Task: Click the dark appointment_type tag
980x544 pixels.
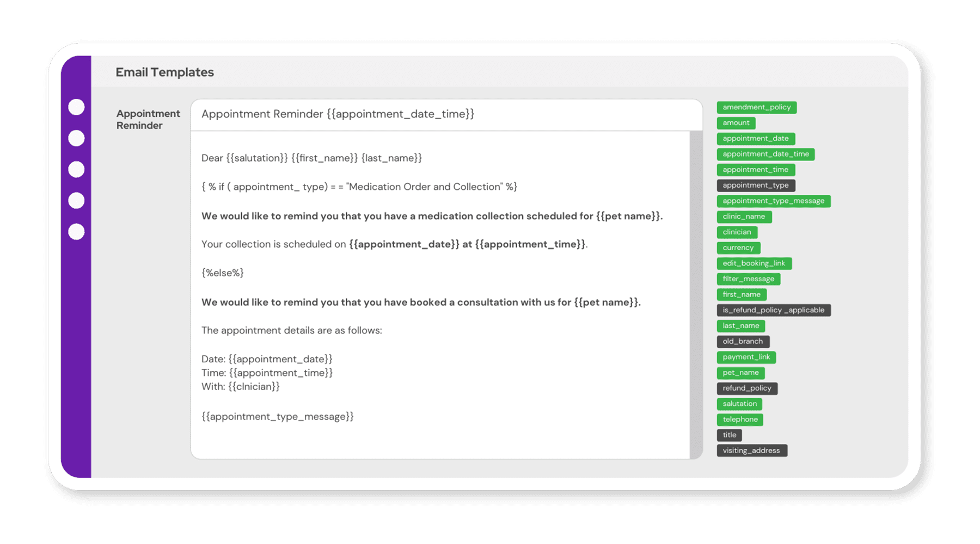Action: [756, 186]
